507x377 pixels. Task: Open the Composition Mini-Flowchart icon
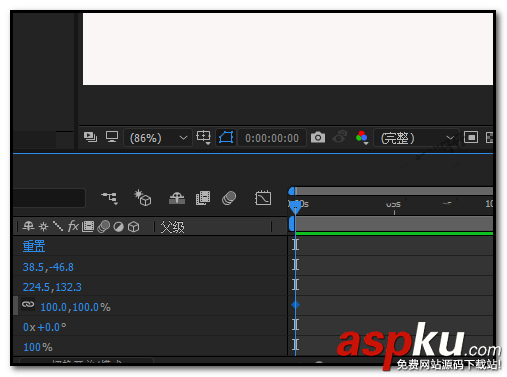click(110, 198)
